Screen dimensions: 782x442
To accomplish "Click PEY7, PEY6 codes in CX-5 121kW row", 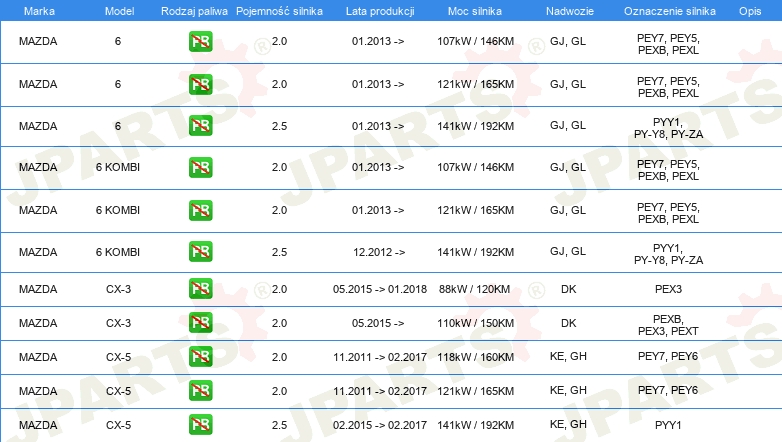I will click(668, 390).
